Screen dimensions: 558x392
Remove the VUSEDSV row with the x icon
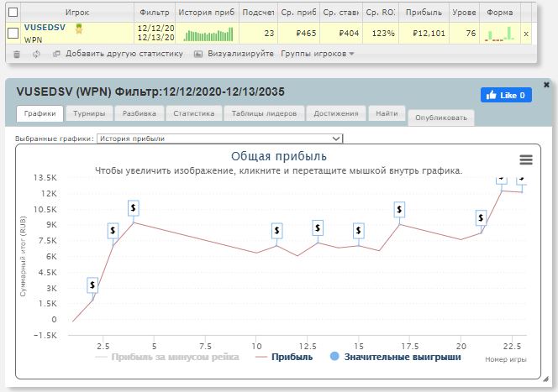[x=526, y=34]
